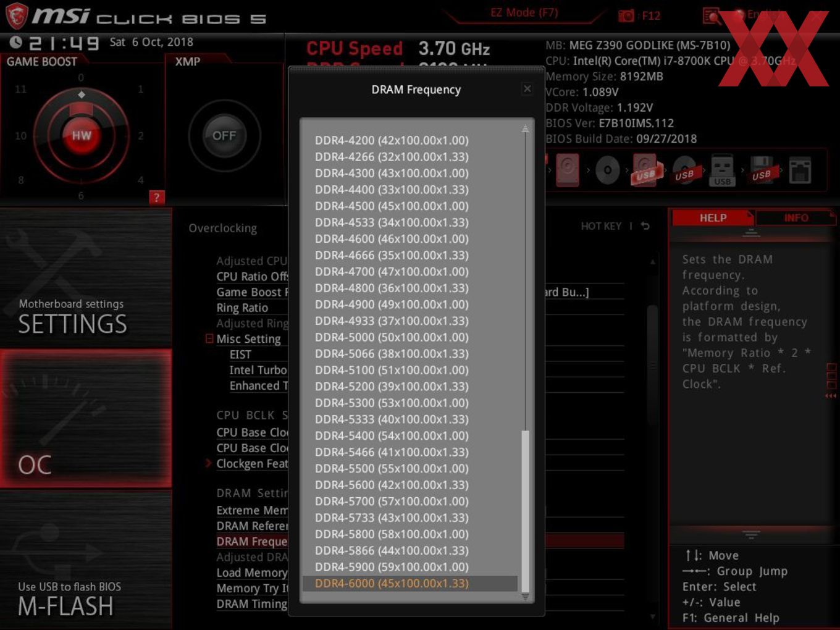The height and width of the screenshot is (630, 840).
Task: Click the scroll-up arrow in DRAM list
Action: (525, 128)
